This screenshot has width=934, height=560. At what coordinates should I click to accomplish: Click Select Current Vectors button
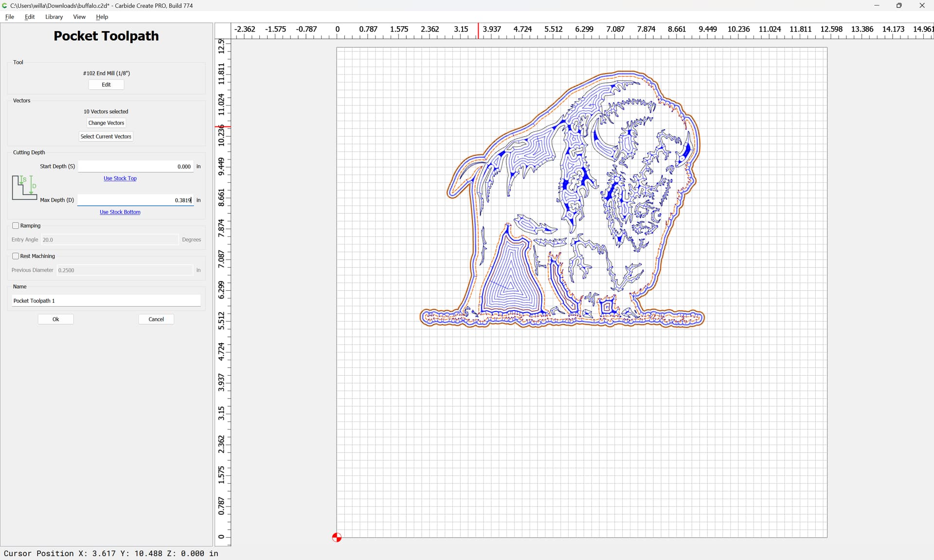click(106, 137)
